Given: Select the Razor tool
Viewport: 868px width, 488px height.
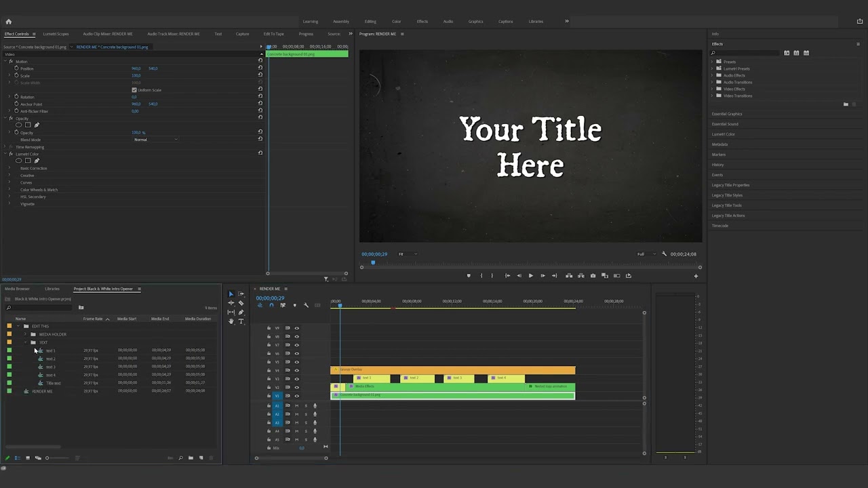Looking at the screenshot, I should (x=241, y=303).
